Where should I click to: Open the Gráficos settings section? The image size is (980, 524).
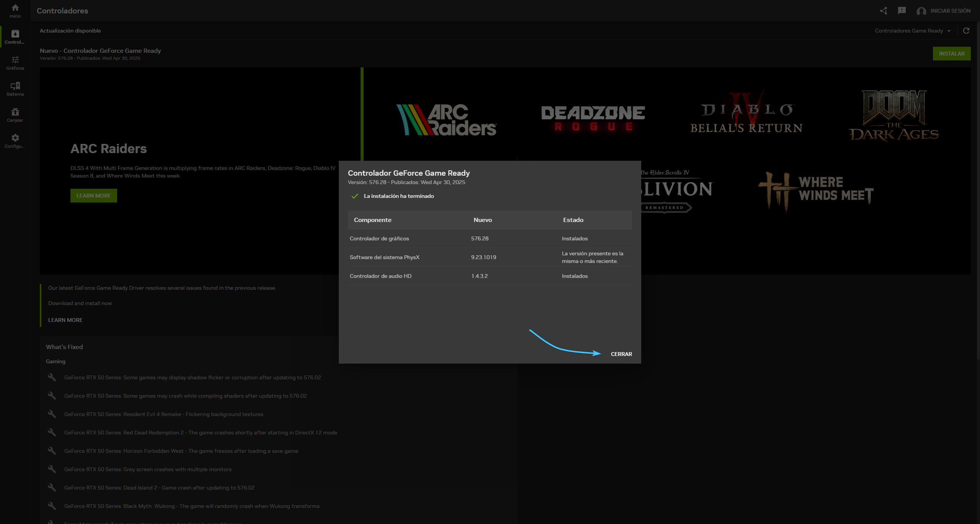(x=15, y=63)
